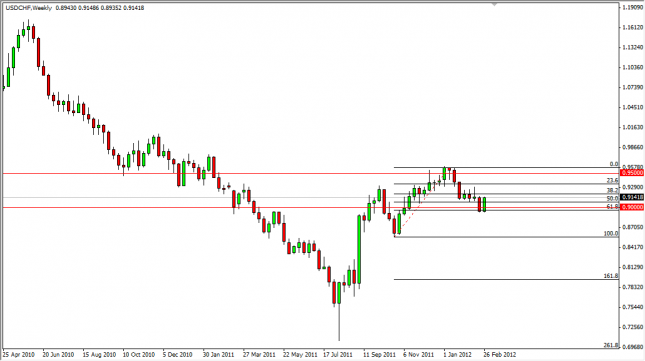Image resolution: width=645 pixels, height=361 pixels.
Task: Click the 27 Mar 2011 date label
Action: point(259,354)
